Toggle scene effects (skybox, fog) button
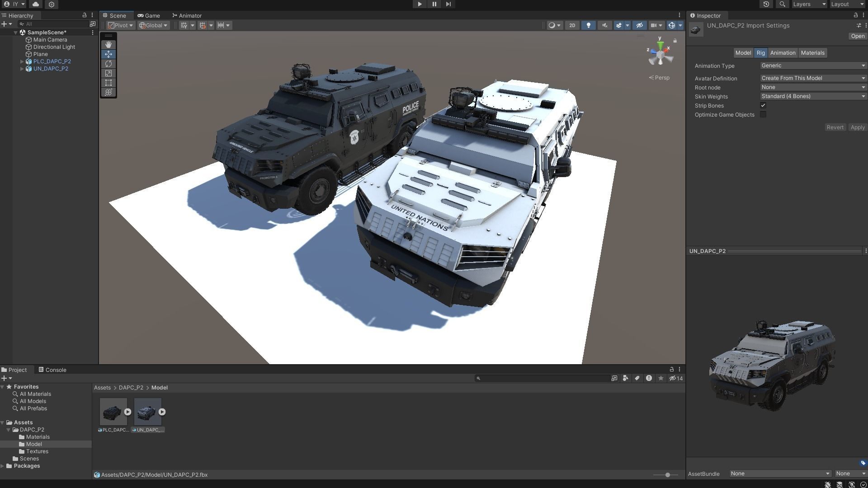This screenshot has width=868, height=488. tap(618, 25)
